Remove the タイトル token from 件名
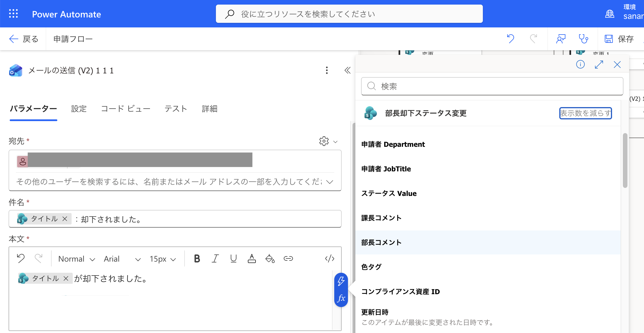Screen dimensions: 644x333 pyautogui.click(x=65, y=219)
